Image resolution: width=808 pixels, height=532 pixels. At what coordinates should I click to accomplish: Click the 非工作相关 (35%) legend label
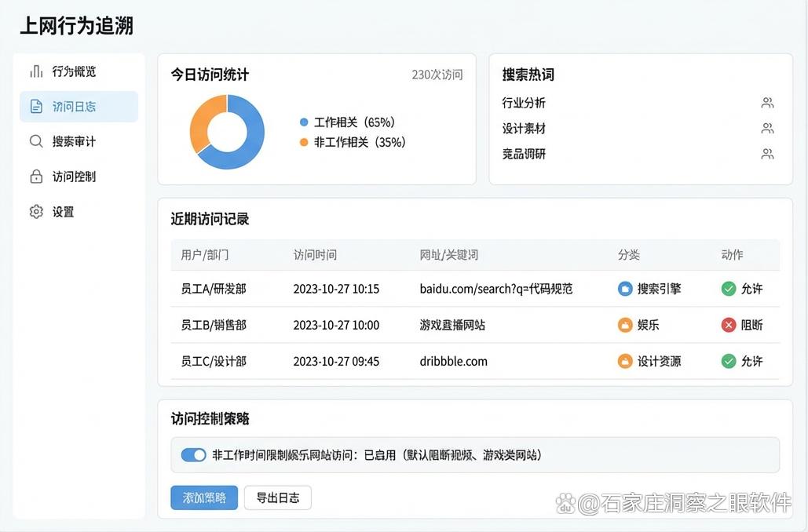360,142
